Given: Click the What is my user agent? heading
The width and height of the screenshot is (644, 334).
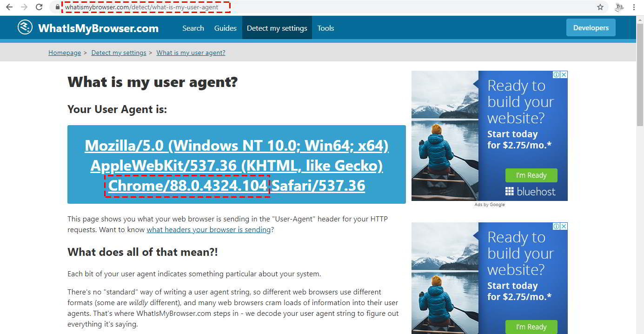Looking at the screenshot, I should coord(153,82).
